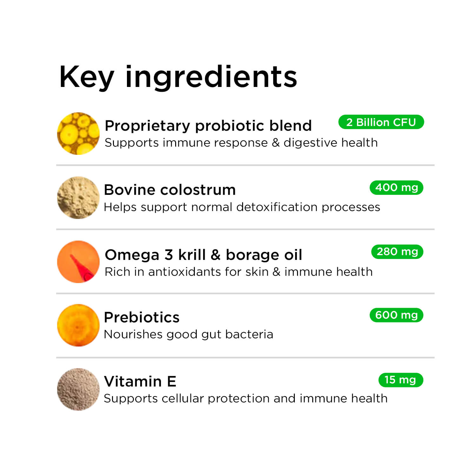
Task: Select the Vitamin E title
Action: (x=140, y=381)
